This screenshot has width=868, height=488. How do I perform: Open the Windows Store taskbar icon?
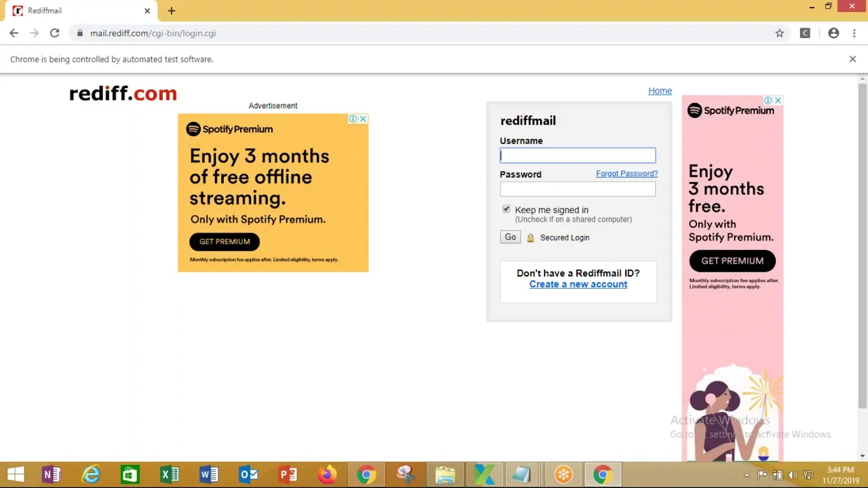[130, 474]
